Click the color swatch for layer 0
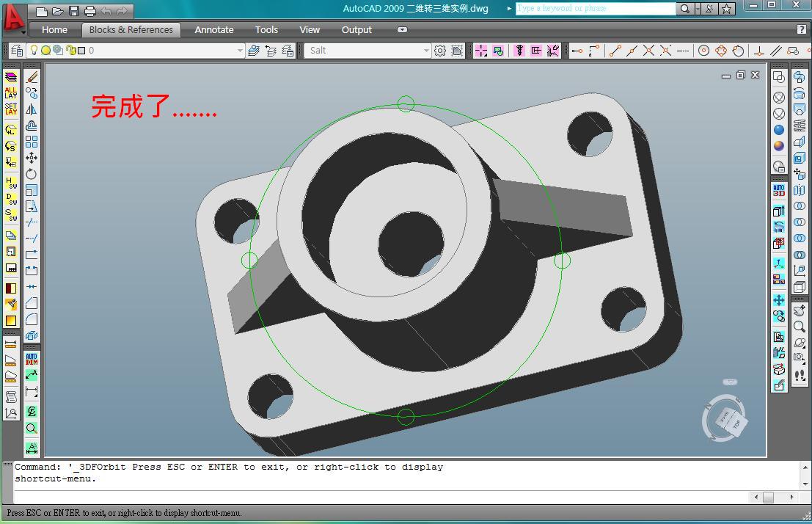Screen dimensions: 812x524 (x=81, y=51)
